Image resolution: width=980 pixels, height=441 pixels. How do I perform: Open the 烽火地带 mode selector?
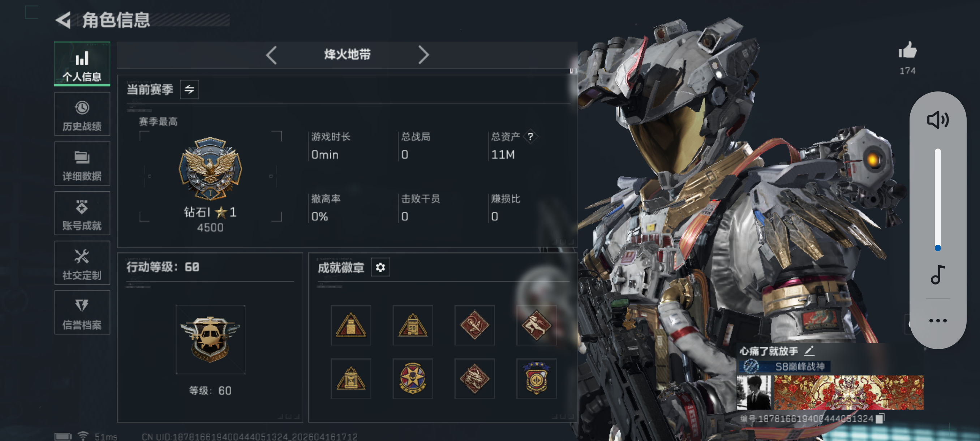point(347,55)
